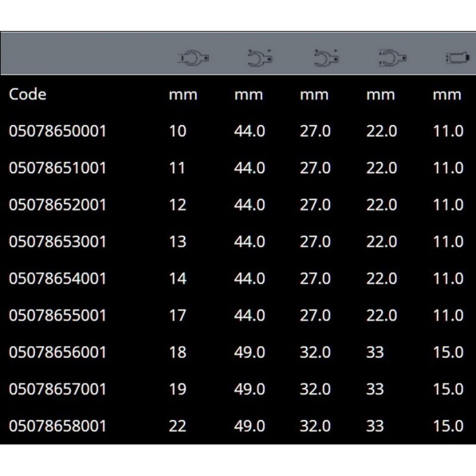The width and height of the screenshot is (476, 476).
Task: Select product code 05078651001
Action: [57, 168]
